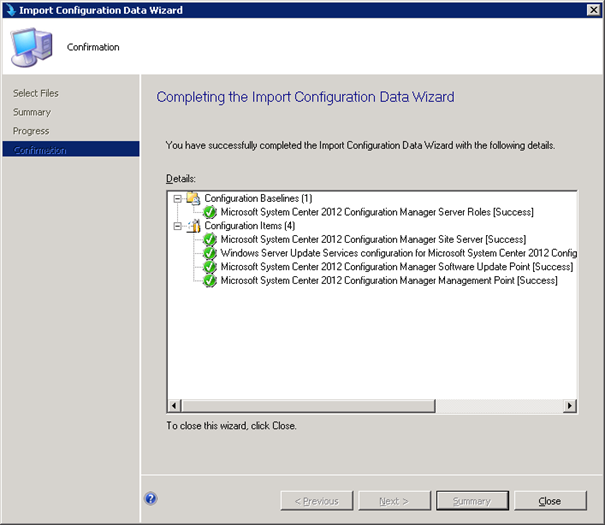Screen dimensions: 605x525
Task: Click the green checkmark beside Software Update Point
Action: pyautogui.click(x=210, y=267)
